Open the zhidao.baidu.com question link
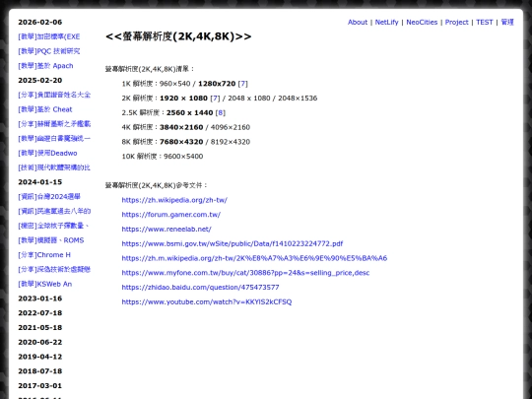Image resolution: width=532 pixels, height=399 pixels. [x=201, y=288]
